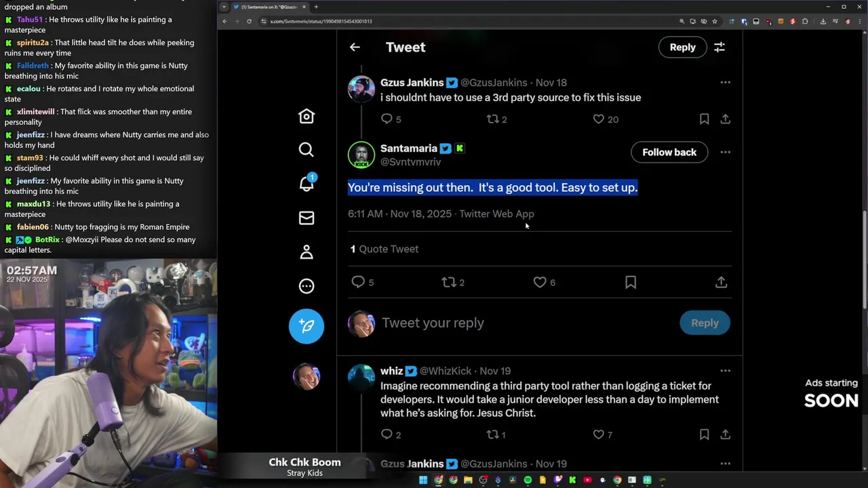The height and width of the screenshot is (488, 868).
Task: Click the 1 Quote Tweet link
Action: pos(384,249)
